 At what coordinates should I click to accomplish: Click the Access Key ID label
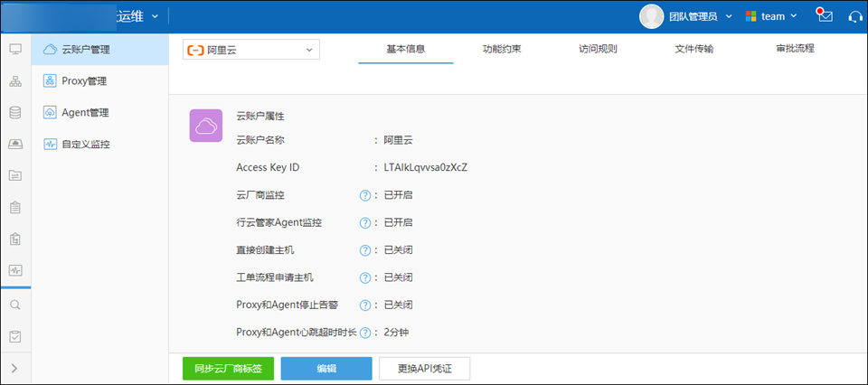[268, 167]
